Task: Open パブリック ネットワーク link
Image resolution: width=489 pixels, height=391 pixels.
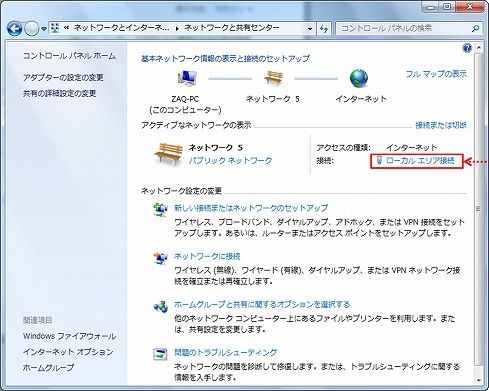Action: point(230,161)
